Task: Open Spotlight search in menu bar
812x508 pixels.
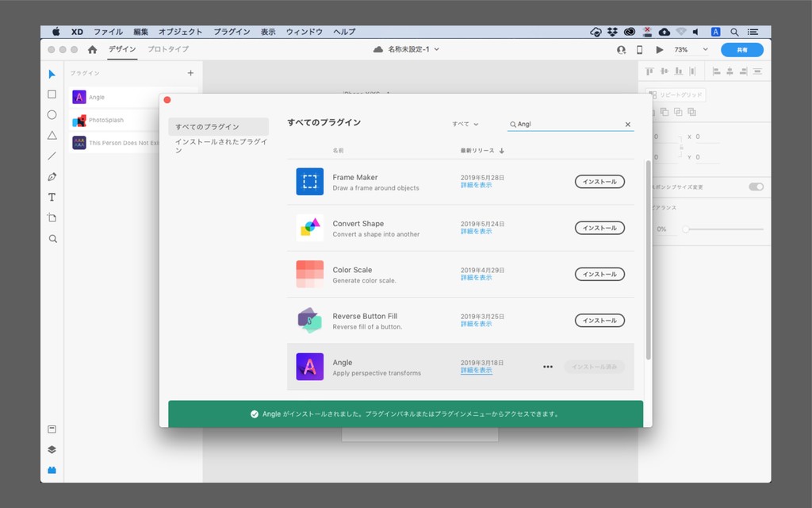Action: click(x=734, y=32)
